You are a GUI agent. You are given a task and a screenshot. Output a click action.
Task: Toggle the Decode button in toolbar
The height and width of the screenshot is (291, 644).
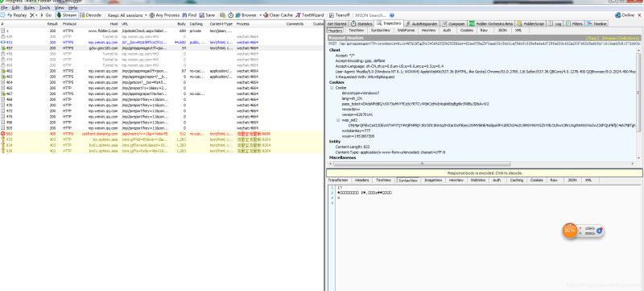tap(91, 15)
